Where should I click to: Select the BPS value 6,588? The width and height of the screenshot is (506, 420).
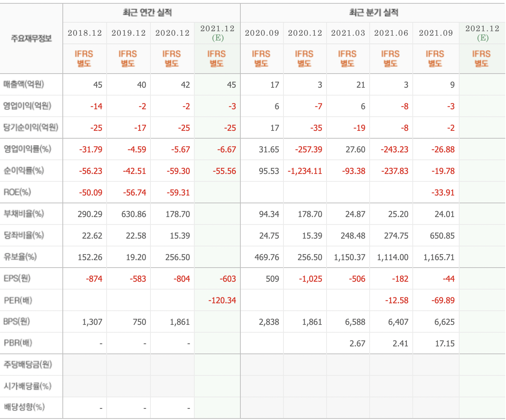[x=355, y=322]
